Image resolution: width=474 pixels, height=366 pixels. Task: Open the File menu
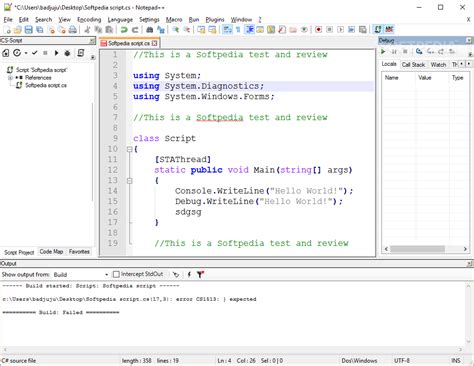pos(8,20)
